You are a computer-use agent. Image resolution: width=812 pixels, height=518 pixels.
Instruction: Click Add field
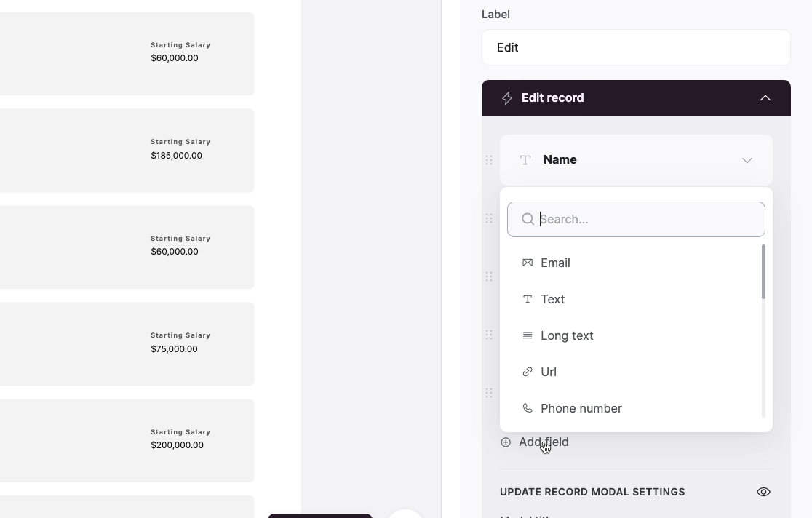(x=544, y=442)
